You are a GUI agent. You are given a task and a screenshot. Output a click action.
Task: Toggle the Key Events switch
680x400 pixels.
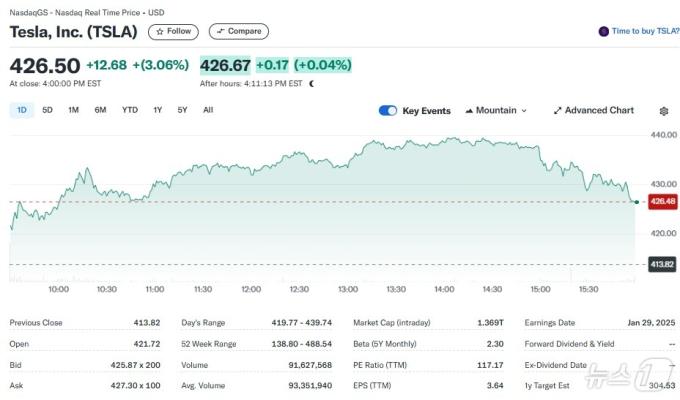click(388, 111)
